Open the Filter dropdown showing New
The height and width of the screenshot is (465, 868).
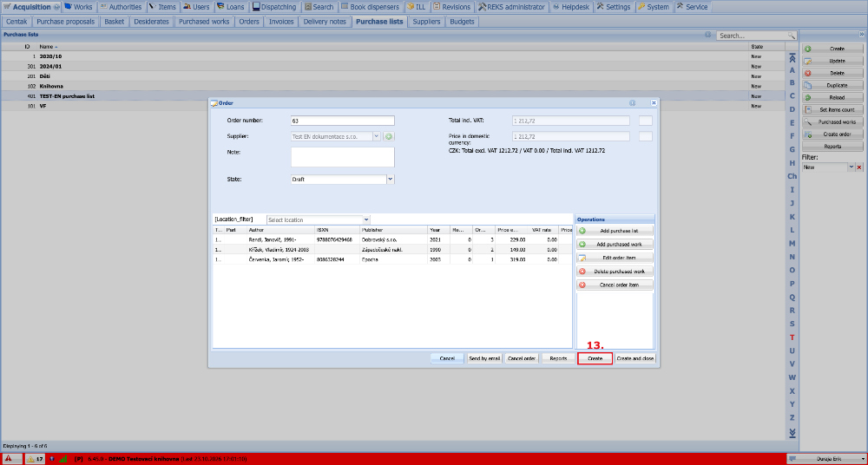pos(852,167)
